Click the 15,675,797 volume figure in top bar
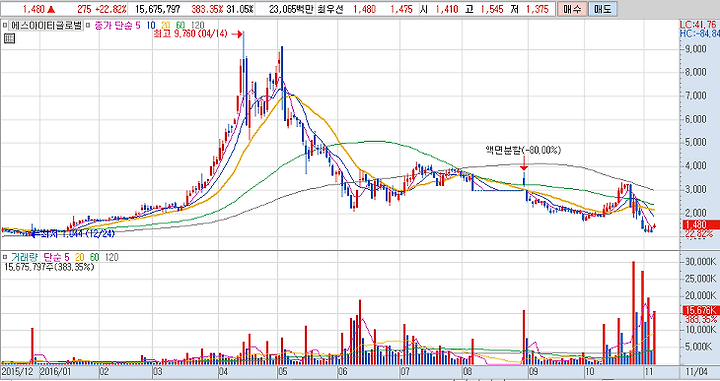 click(158, 9)
